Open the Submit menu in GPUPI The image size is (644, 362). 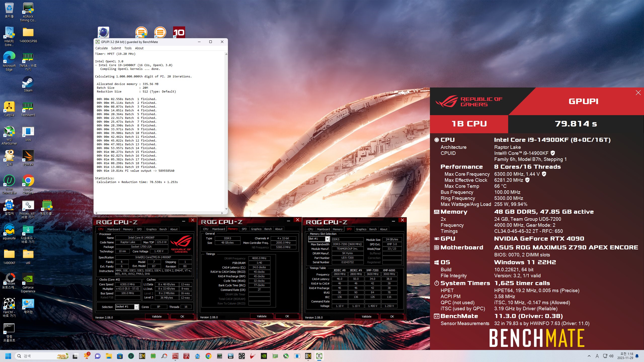point(116,48)
